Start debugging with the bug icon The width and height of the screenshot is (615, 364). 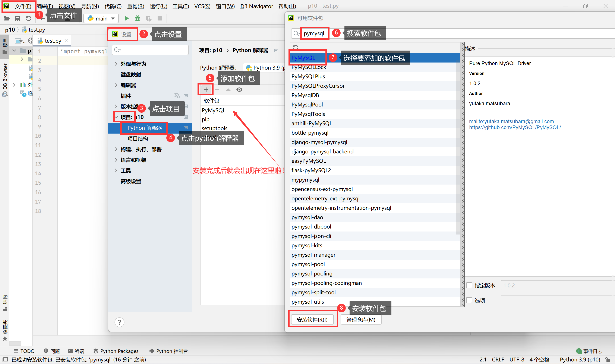tap(138, 18)
